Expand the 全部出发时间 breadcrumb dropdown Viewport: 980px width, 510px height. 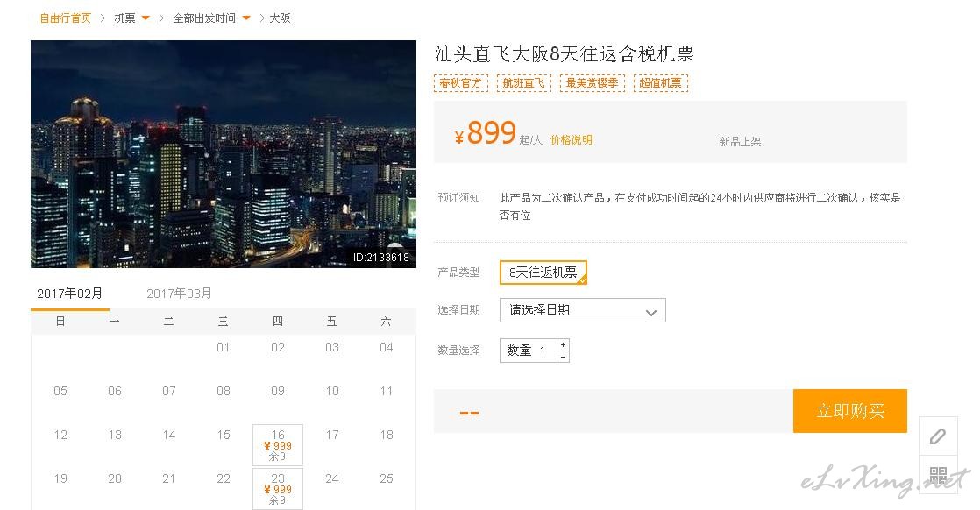coord(246,18)
